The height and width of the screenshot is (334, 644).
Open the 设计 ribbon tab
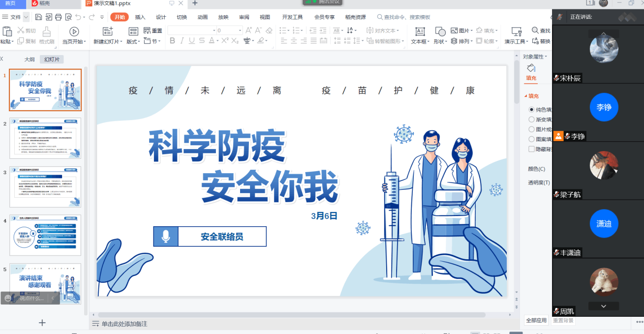pyautogui.click(x=161, y=17)
